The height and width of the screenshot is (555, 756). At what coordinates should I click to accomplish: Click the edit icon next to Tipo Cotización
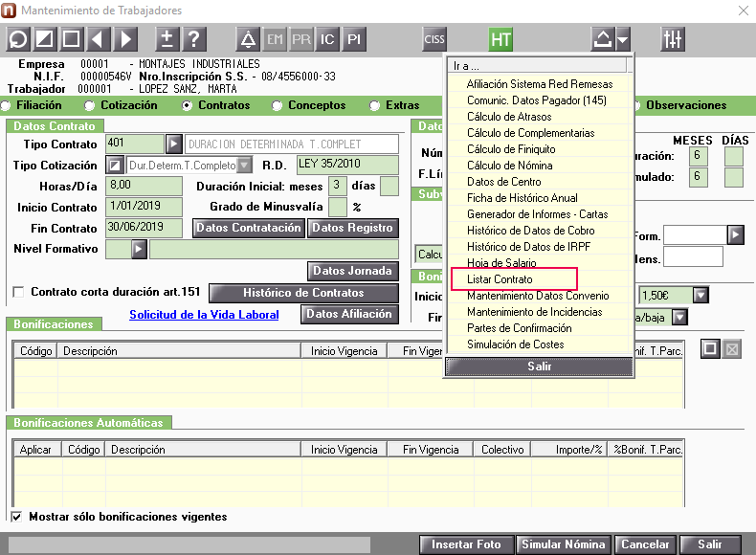coord(114,166)
